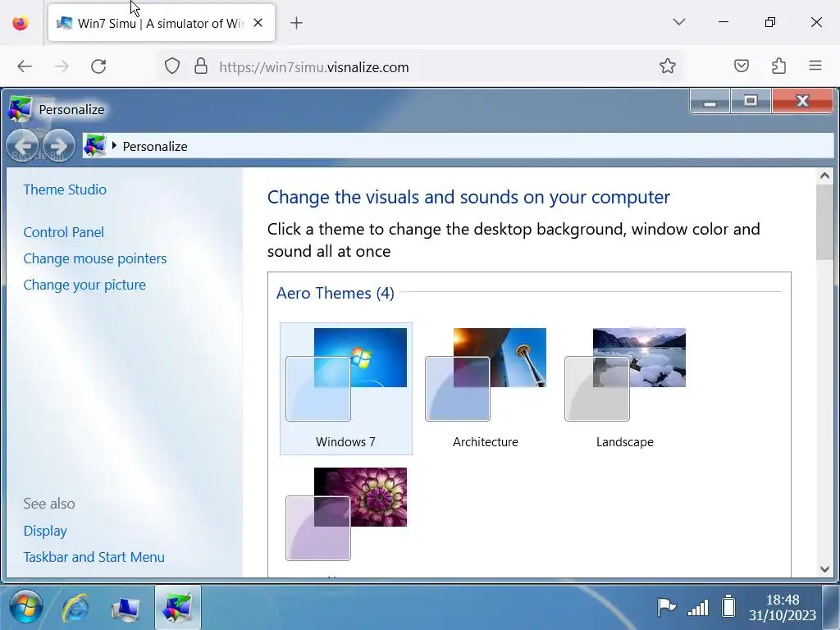840x630 pixels.
Task: Click the tracking protection shield icon
Action: 172,66
